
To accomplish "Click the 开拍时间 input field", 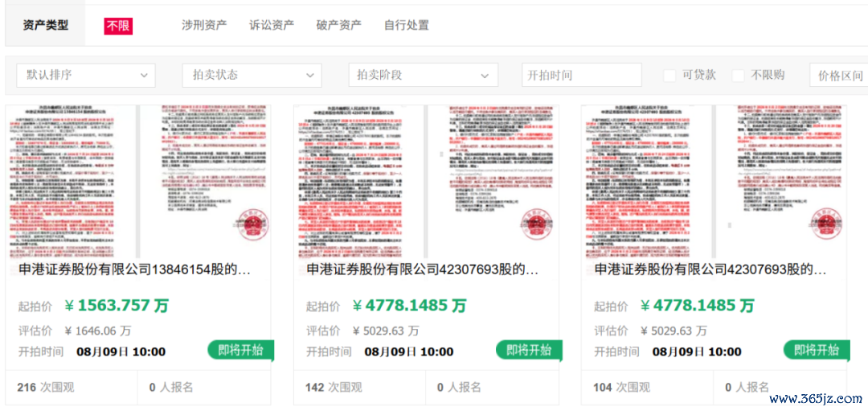I will (x=582, y=75).
